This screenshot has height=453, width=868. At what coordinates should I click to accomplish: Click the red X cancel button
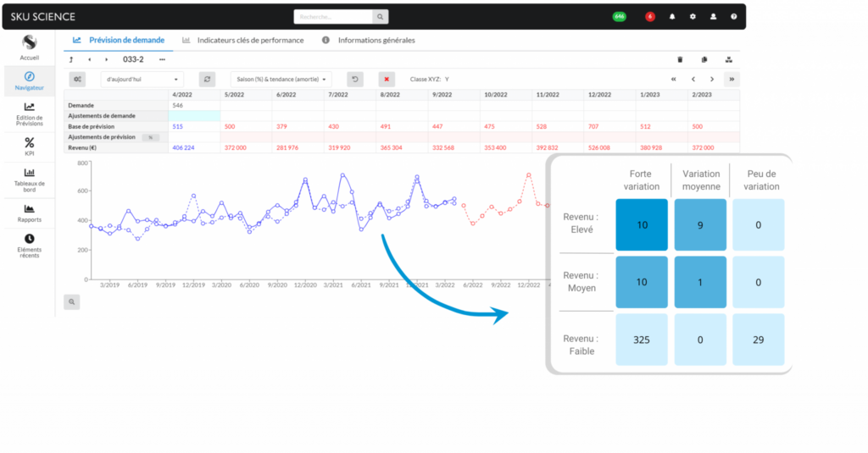387,79
